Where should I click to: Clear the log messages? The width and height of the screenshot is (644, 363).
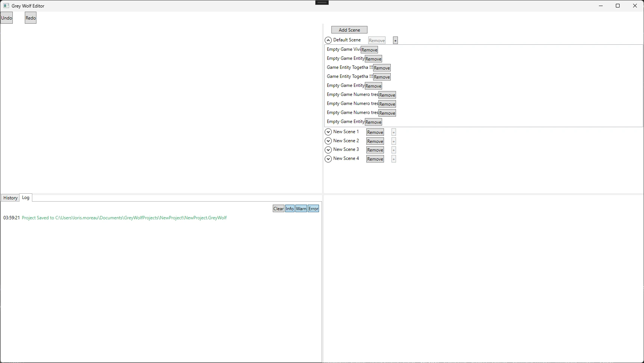(x=278, y=209)
